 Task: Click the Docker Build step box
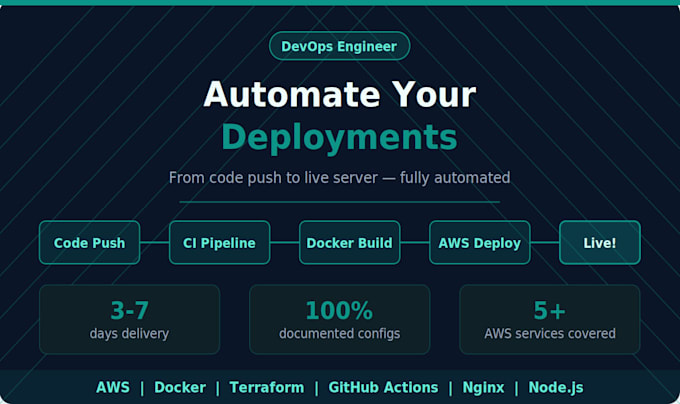coord(350,243)
